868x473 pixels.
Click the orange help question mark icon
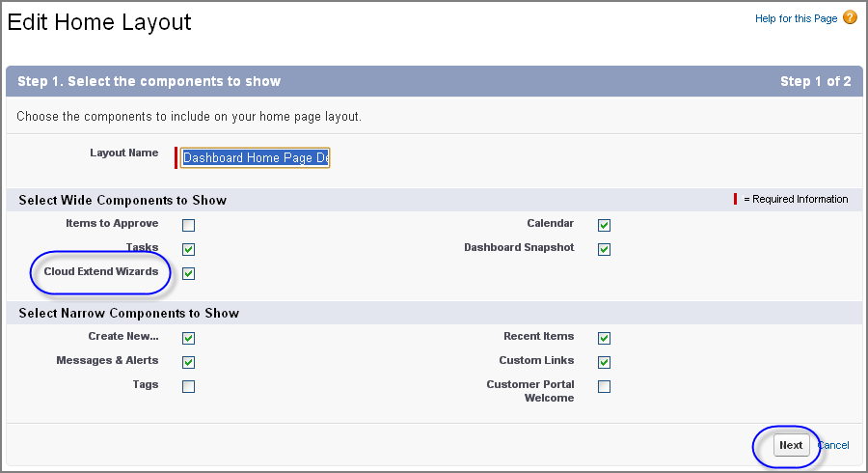click(850, 17)
